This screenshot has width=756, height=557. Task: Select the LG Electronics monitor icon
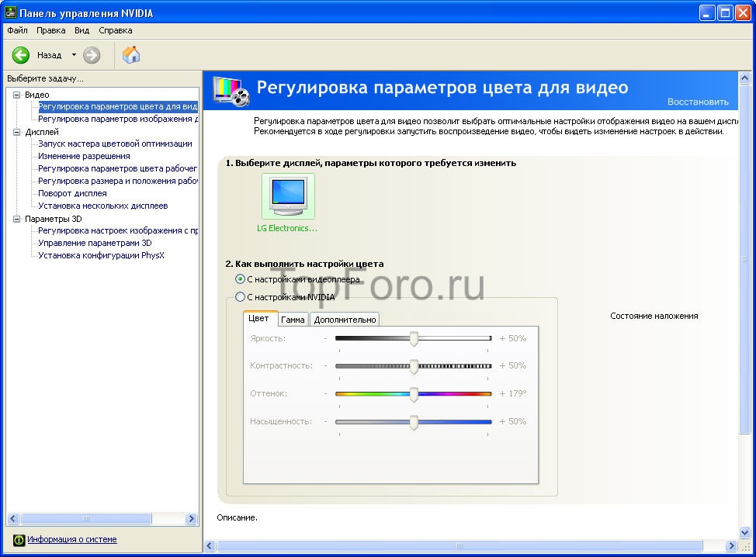288,196
